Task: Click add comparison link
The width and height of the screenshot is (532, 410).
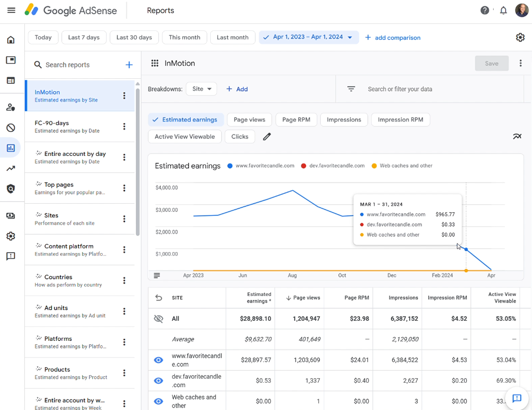Action: pos(393,38)
